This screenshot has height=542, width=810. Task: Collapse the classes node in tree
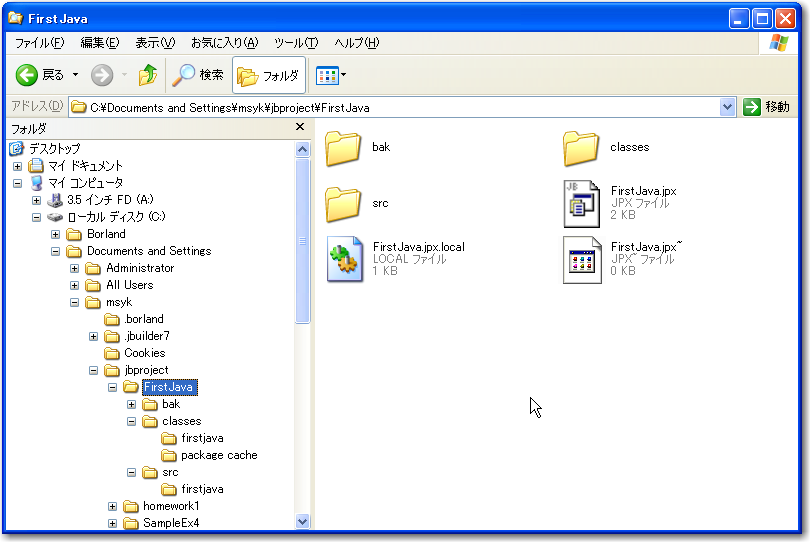[132, 422]
